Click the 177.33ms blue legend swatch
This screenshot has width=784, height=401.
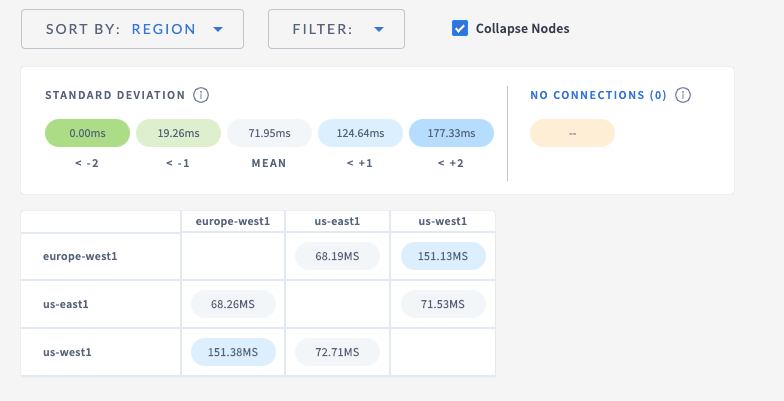coord(452,133)
